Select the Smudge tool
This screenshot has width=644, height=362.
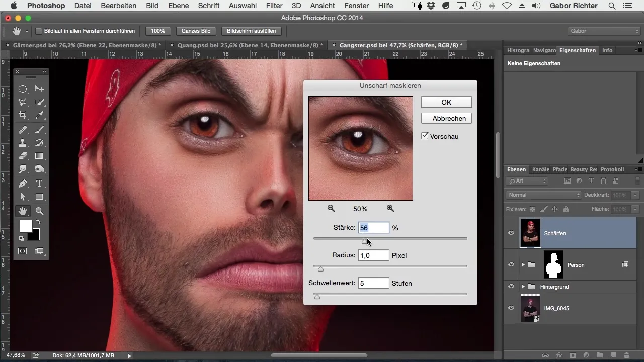pos(23,169)
